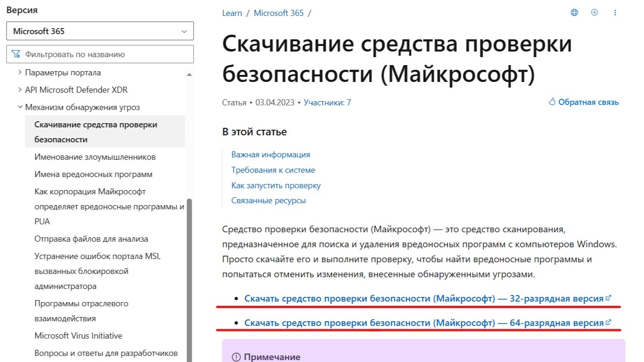The image size is (644, 362).
Task: Open the Microsoft 365 version dropdown
Action: (x=100, y=31)
